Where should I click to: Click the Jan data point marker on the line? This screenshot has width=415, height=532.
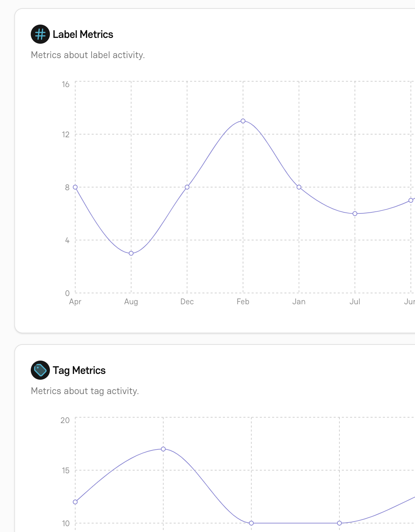[x=299, y=187]
